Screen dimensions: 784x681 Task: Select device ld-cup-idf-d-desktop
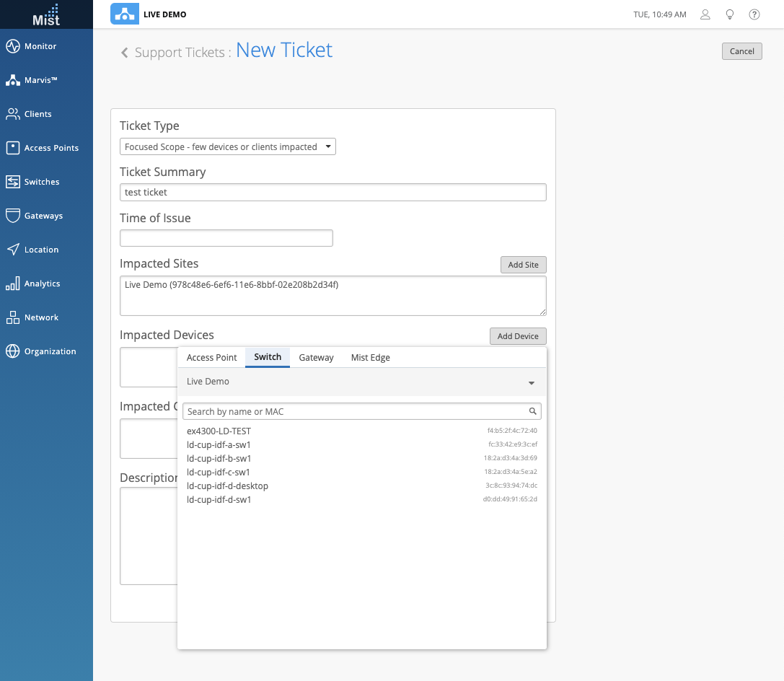(361, 486)
